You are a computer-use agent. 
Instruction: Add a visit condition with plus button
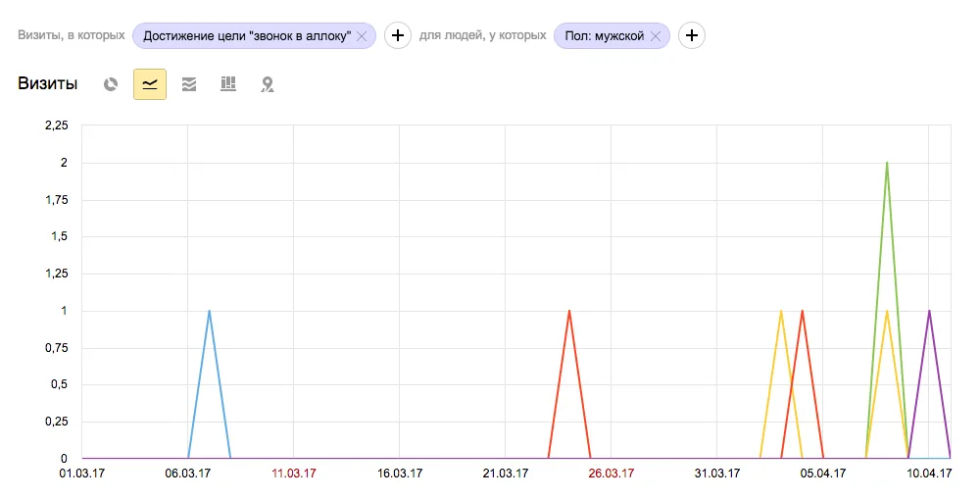(398, 35)
